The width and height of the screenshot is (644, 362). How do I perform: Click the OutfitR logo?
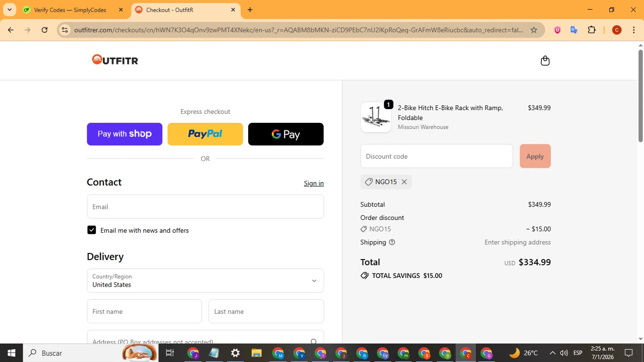tap(115, 60)
